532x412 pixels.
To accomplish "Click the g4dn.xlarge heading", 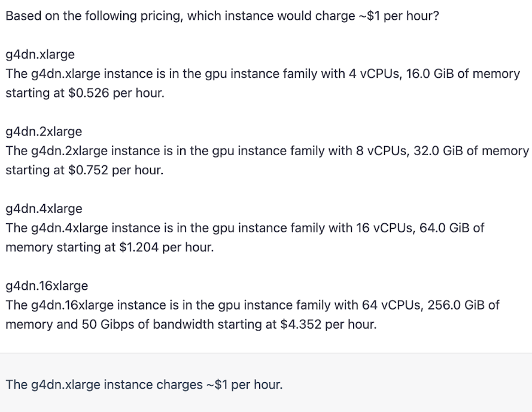I will click(x=40, y=54).
